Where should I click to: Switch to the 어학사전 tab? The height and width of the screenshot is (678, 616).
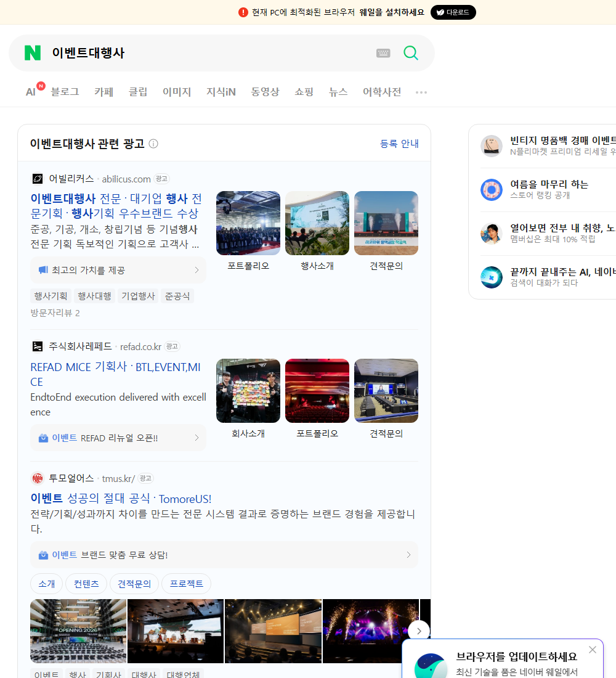(x=382, y=92)
